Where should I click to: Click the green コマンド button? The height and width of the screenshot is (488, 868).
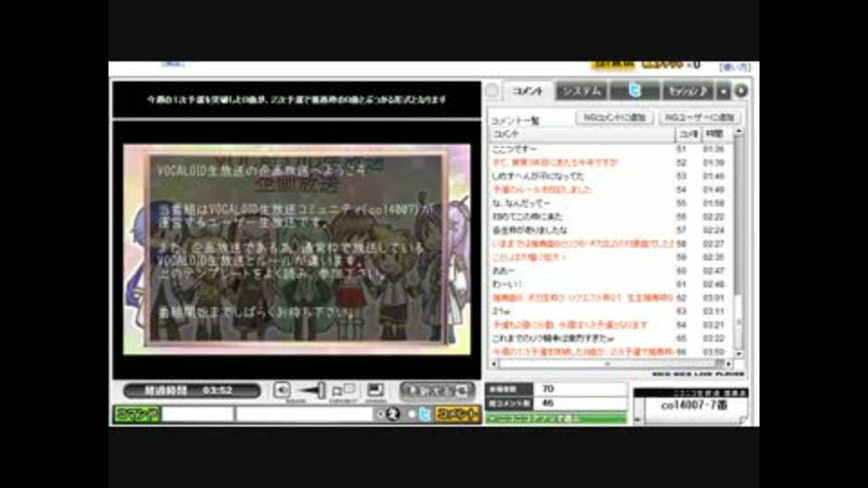137,414
